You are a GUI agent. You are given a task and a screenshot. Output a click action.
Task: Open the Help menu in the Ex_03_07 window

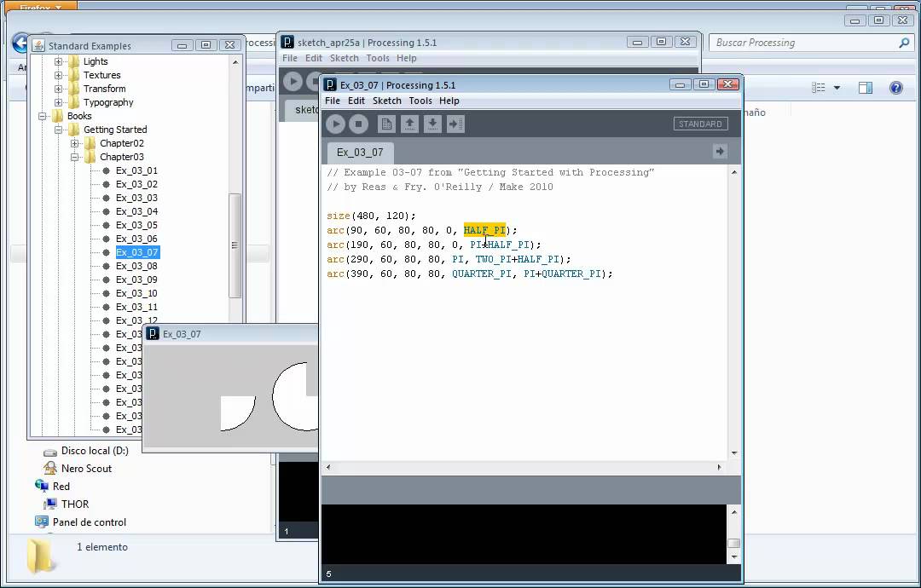coord(449,101)
